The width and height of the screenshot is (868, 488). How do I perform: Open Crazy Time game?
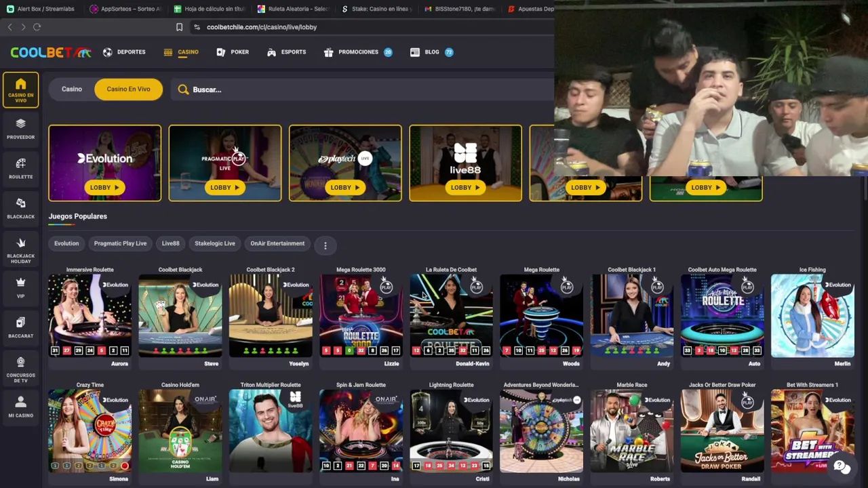90,431
